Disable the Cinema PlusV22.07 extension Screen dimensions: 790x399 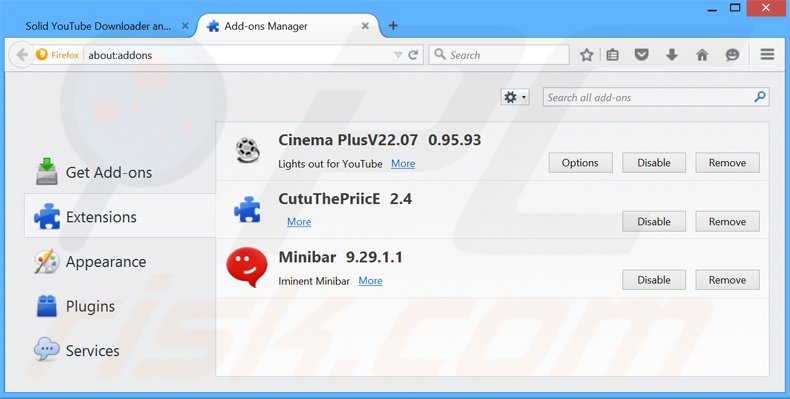tap(654, 163)
